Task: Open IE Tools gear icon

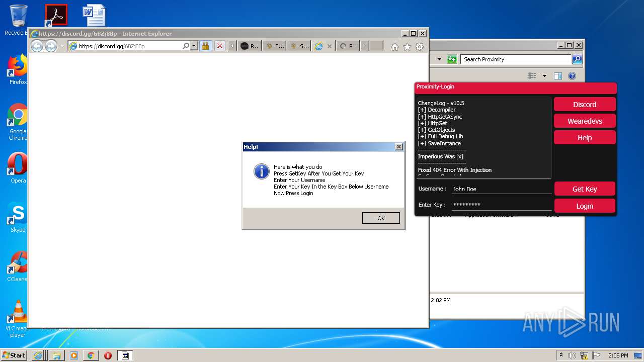Action: pyautogui.click(x=420, y=47)
